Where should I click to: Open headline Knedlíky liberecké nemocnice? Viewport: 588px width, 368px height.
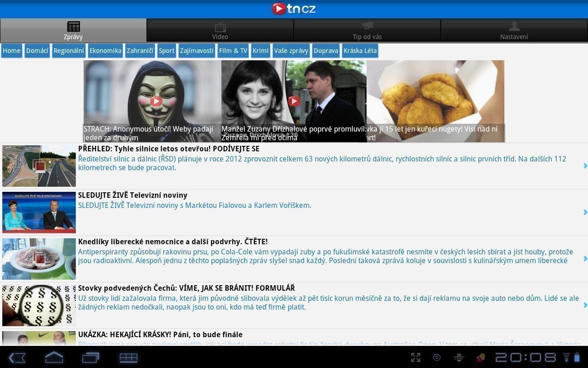pyautogui.click(x=173, y=241)
